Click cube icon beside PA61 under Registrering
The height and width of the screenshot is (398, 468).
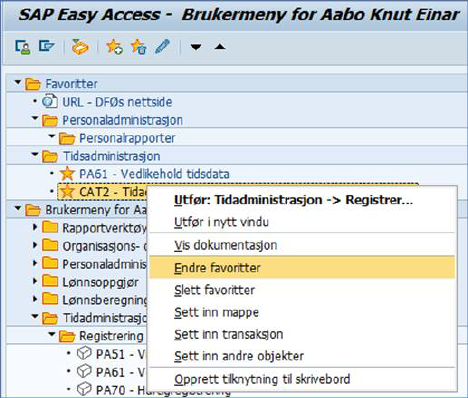[84, 371]
